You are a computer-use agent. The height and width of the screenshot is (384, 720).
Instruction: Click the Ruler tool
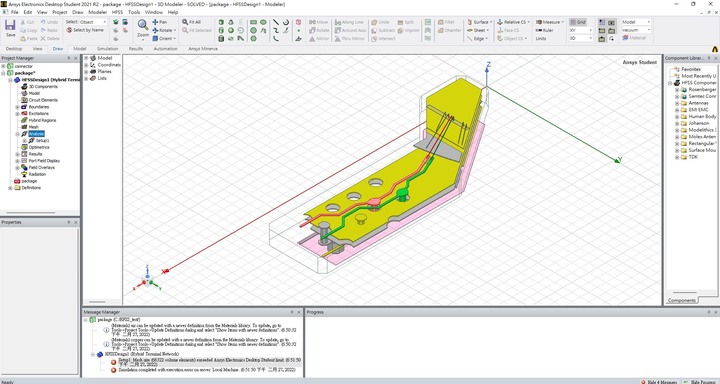point(545,30)
